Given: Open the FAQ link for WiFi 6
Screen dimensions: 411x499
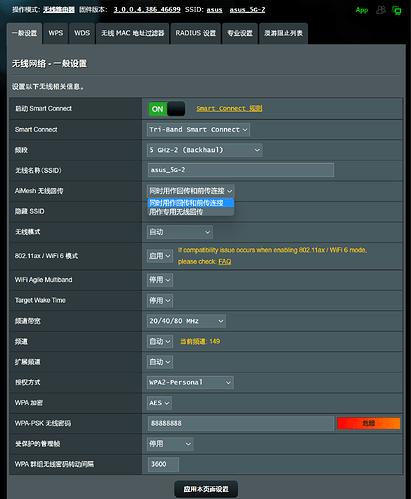Looking at the screenshot, I should tap(225, 262).
